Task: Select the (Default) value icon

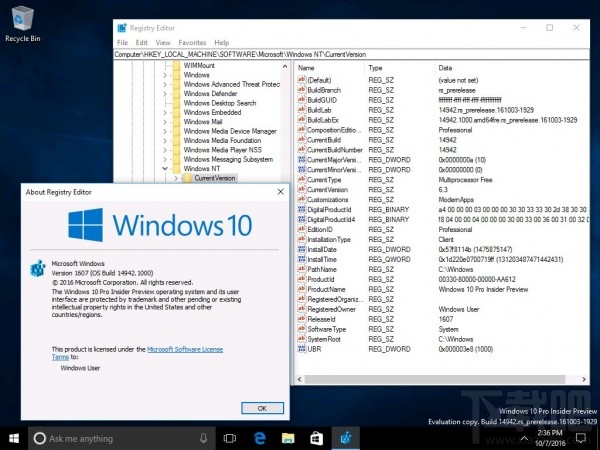Action: (x=302, y=80)
